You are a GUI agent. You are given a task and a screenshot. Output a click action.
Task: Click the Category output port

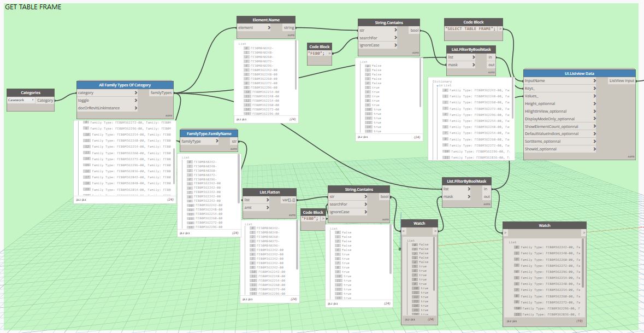click(x=45, y=100)
